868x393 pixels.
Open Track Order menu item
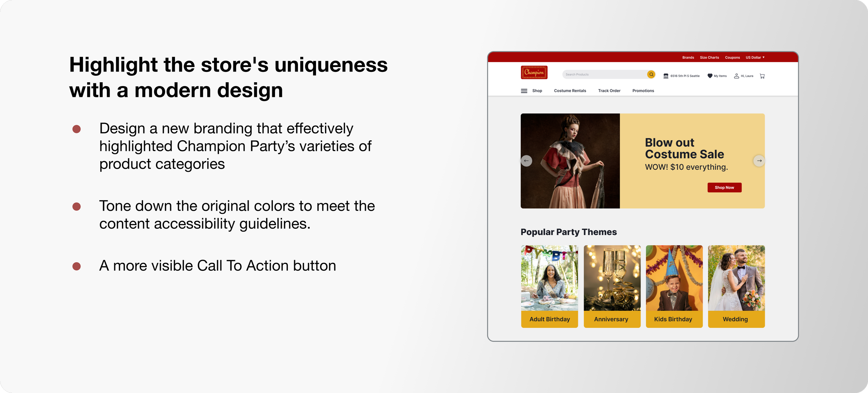(x=609, y=91)
